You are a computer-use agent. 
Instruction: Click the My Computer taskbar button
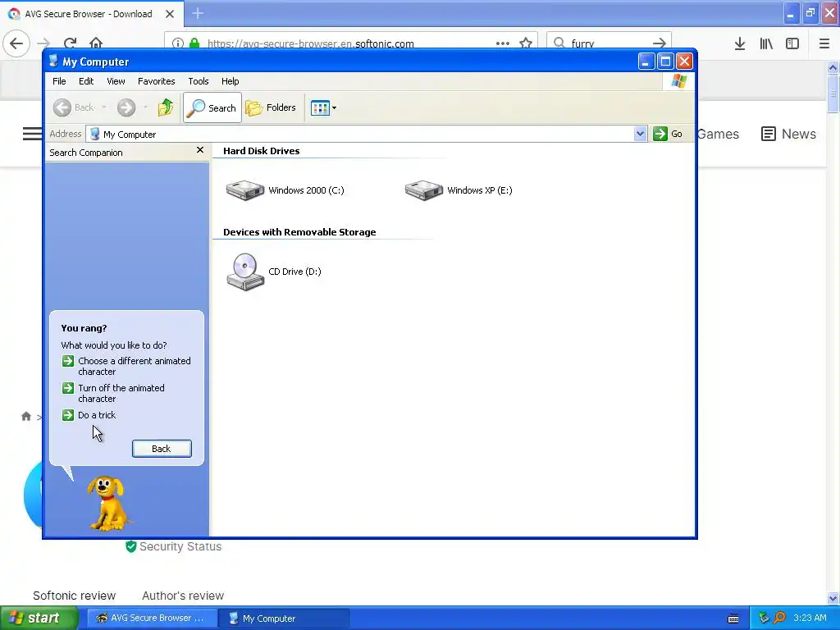(x=284, y=619)
